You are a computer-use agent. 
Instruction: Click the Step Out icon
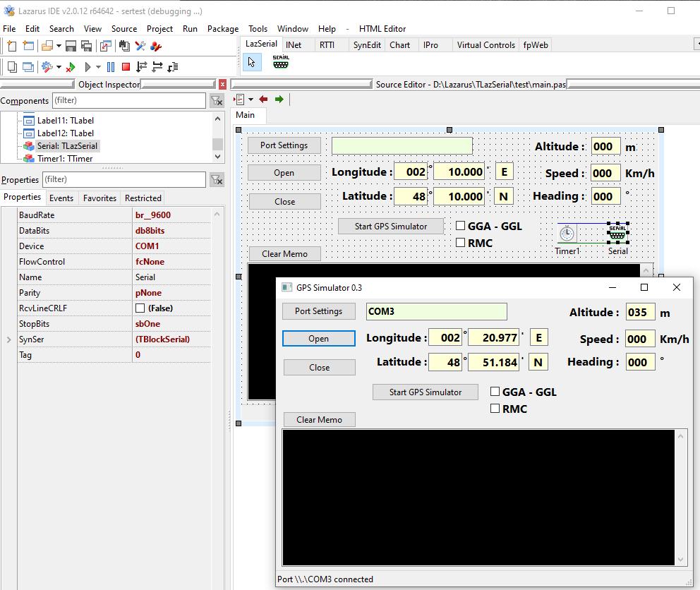173,67
